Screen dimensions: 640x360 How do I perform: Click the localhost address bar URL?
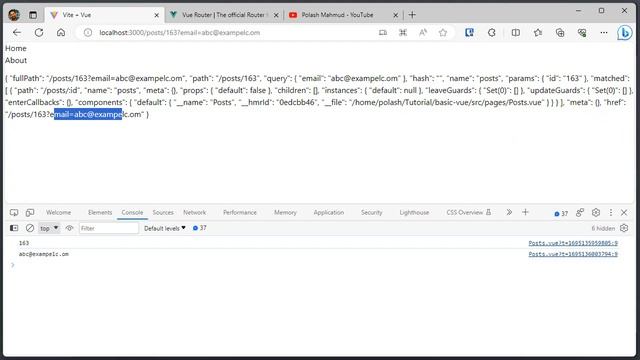pyautogui.click(x=180, y=33)
